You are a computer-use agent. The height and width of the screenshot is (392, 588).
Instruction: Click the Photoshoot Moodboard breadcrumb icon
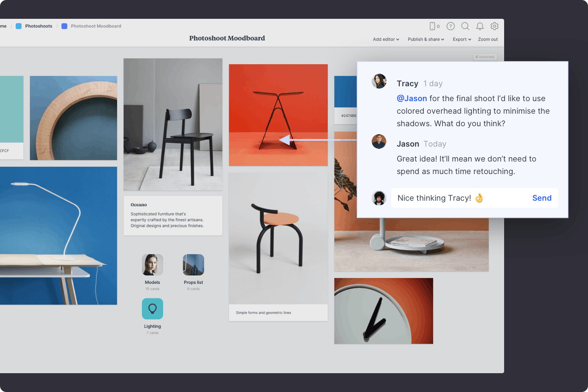click(x=64, y=26)
